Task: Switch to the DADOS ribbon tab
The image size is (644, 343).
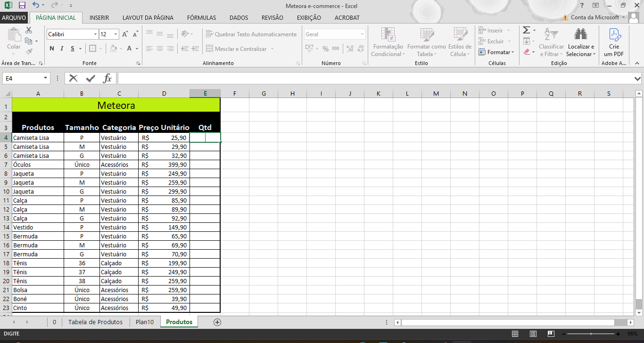Action: (239, 17)
